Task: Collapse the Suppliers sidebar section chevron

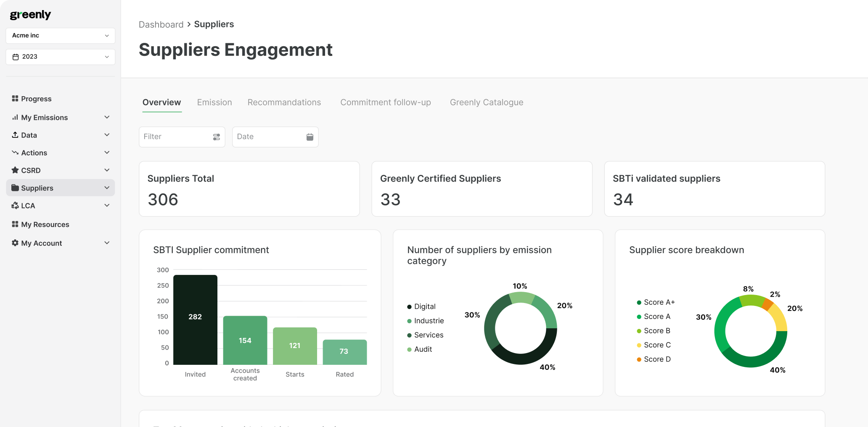Action: tap(107, 188)
